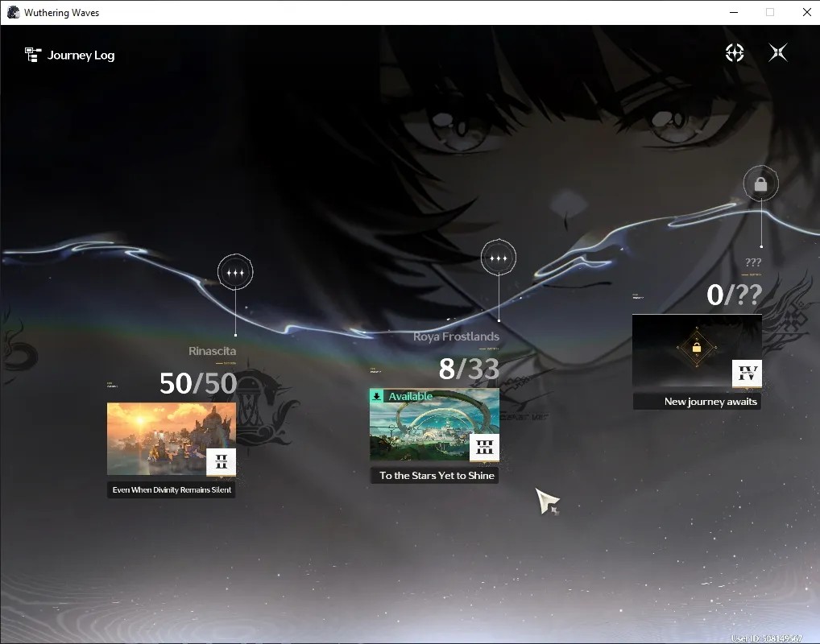Select 'To the Stars Yet to Shine' title
This screenshot has height=644, width=820.
point(437,476)
